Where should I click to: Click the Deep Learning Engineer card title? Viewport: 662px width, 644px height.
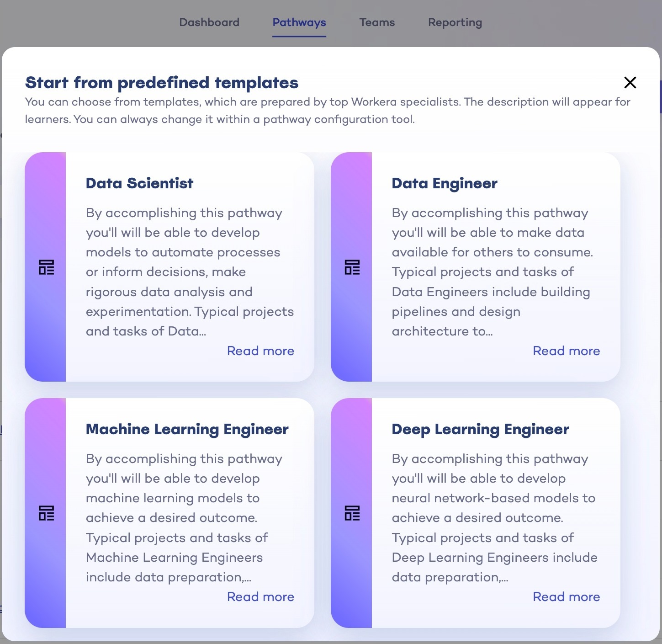click(x=480, y=429)
